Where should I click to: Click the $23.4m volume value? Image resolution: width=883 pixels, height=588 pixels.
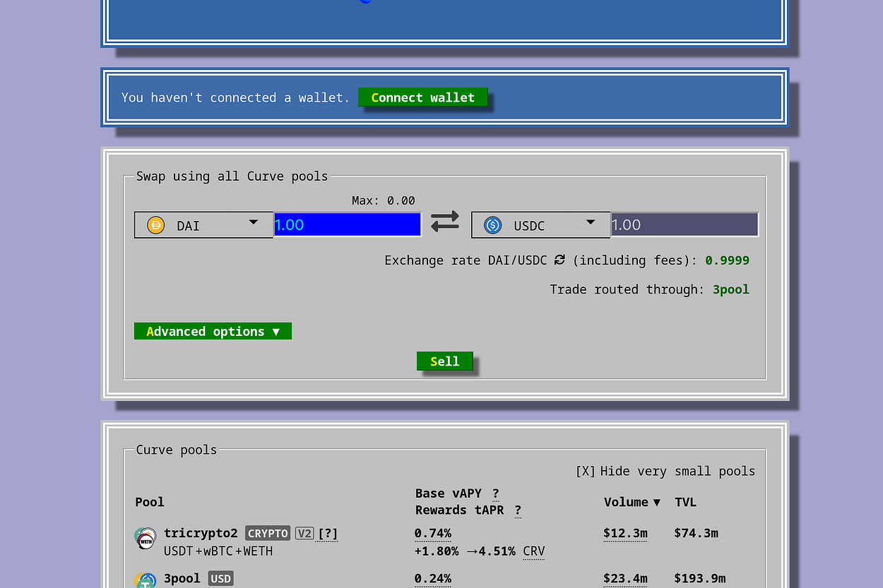coord(625,578)
